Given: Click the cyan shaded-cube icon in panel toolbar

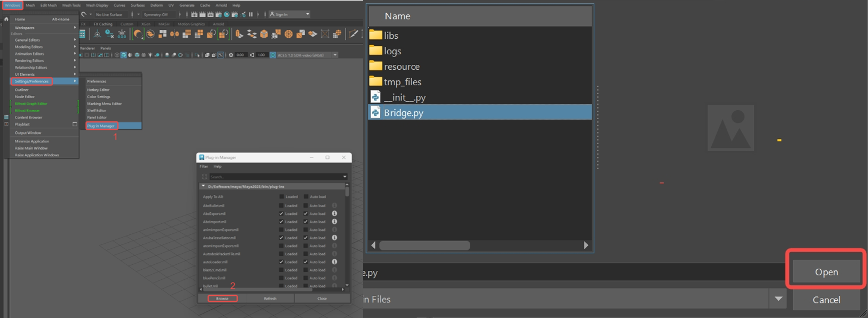Looking at the screenshot, I should point(124,55).
